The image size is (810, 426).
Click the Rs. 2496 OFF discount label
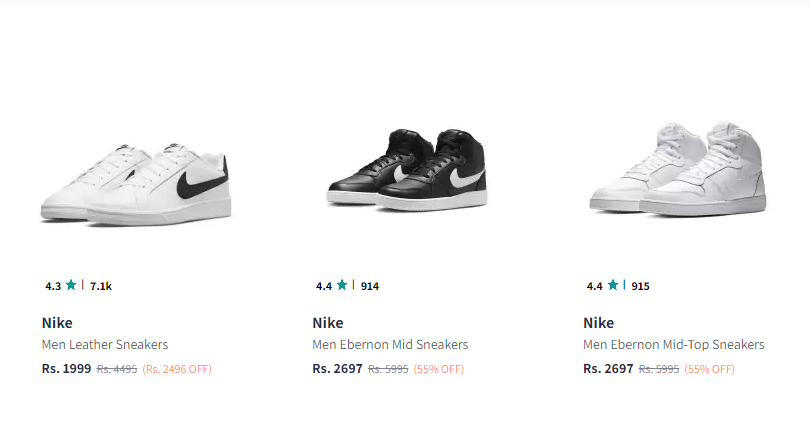pos(177,369)
